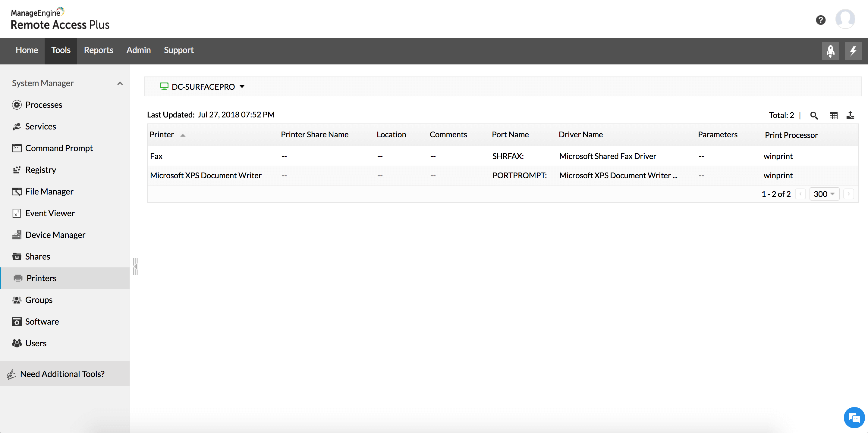This screenshot has height=433, width=868.
Task: Open Device Manager in sidebar
Action: point(55,235)
